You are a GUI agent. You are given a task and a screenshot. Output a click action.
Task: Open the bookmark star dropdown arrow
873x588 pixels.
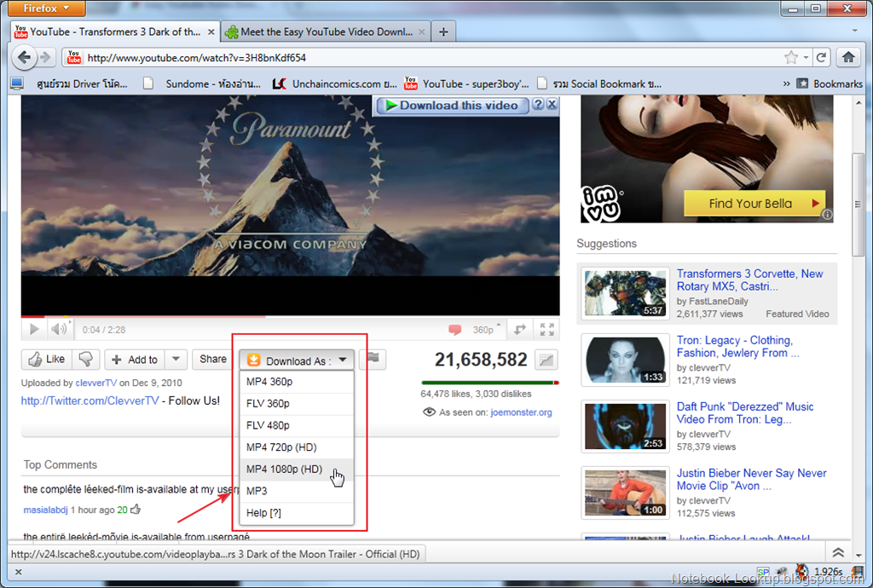click(806, 57)
